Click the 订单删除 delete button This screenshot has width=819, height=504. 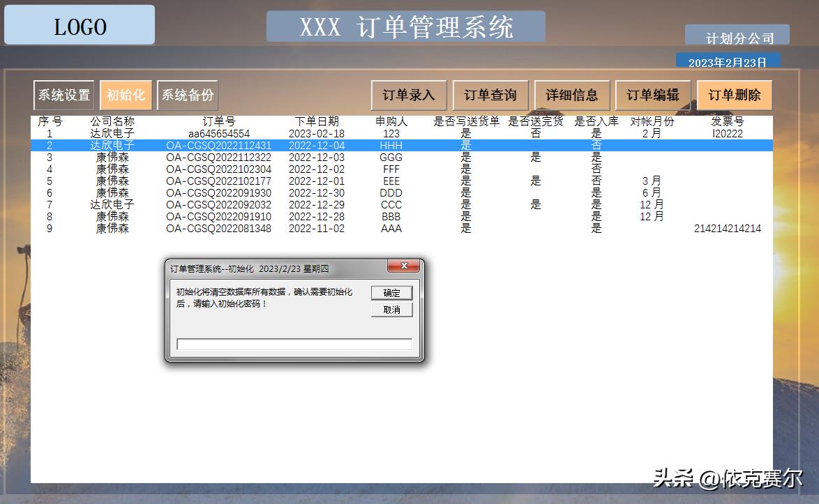pyautogui.click(x=734, y=95)
